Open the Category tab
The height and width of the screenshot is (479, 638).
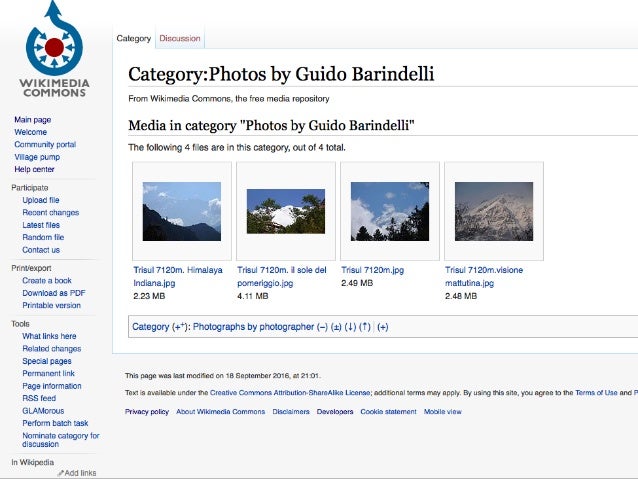coord(133,38)
